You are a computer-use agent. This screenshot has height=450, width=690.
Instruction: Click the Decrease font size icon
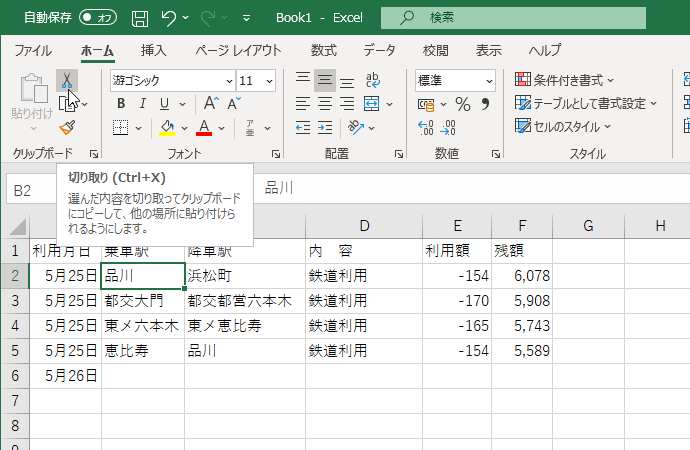tap(234, 104)
